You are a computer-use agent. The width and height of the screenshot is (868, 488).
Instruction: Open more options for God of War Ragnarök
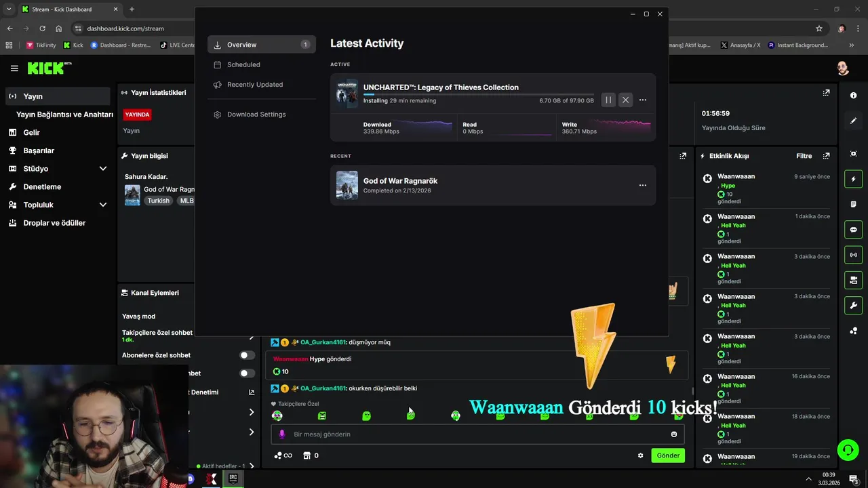click(x=643, y=185)
